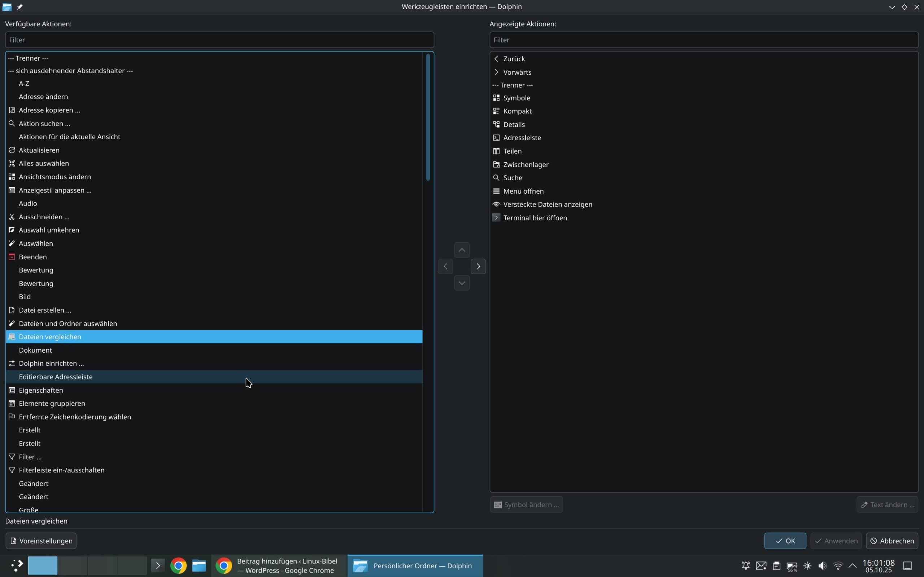924x577 pixels.
Task: Click the available actions list scrollbar
Action: tap(428, 117)
